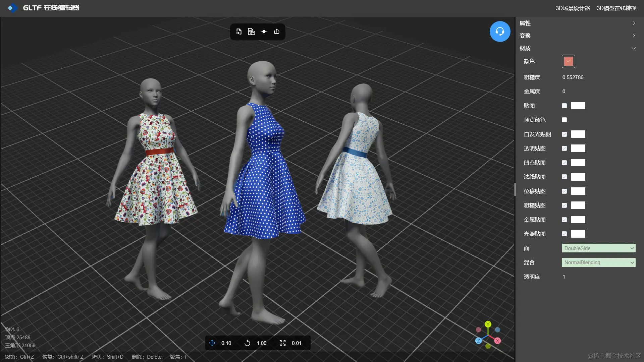Open the DoubleSide face dropdown
The width and height of the screenshot is (644, 362).
[x=598, y=248]
